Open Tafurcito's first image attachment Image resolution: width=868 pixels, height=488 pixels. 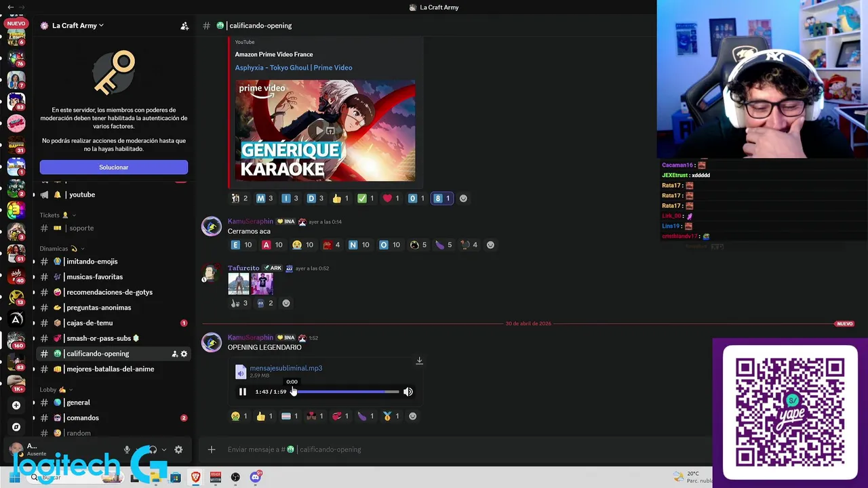[x=239, y=284]
